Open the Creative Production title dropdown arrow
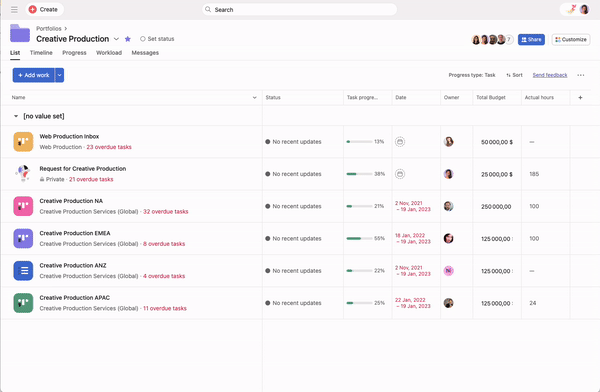Image resolution: width=600 pixels, height=392 pixels. 116,39
